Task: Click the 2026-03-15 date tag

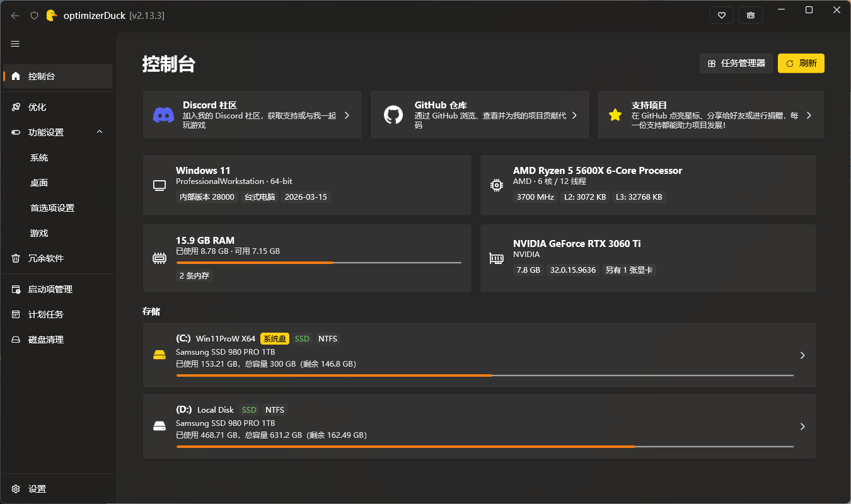Action: (306, 197)
